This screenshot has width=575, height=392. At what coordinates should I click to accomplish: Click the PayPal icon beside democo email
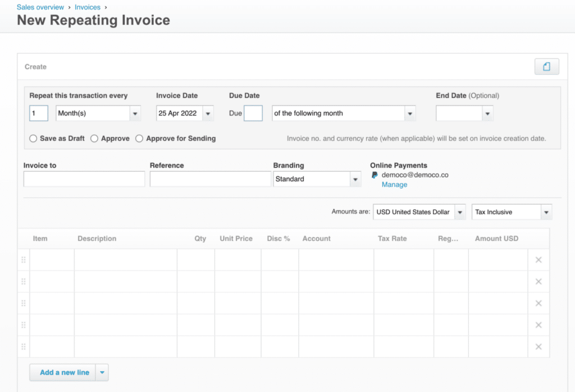(375, 175)
